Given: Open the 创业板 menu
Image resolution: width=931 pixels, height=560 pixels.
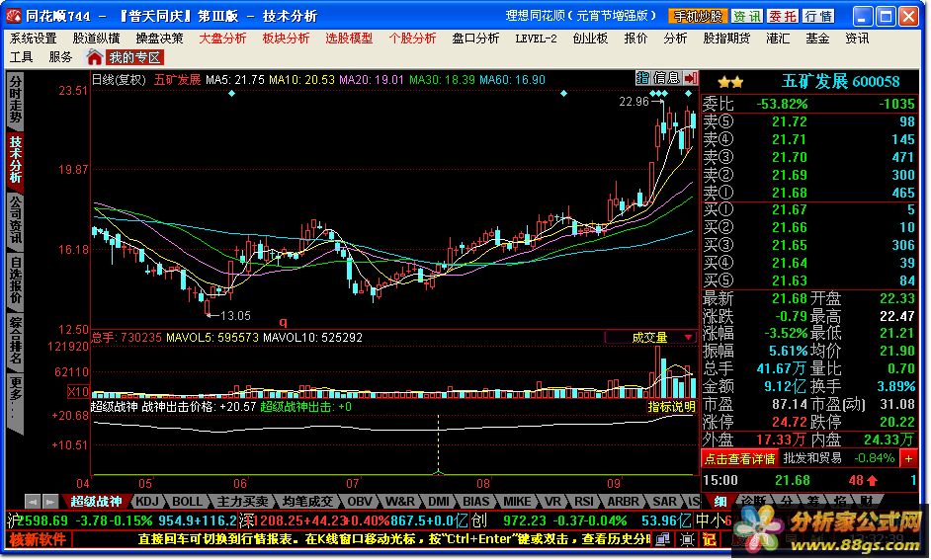Looking at the screenshot, I should pos(590,39).
